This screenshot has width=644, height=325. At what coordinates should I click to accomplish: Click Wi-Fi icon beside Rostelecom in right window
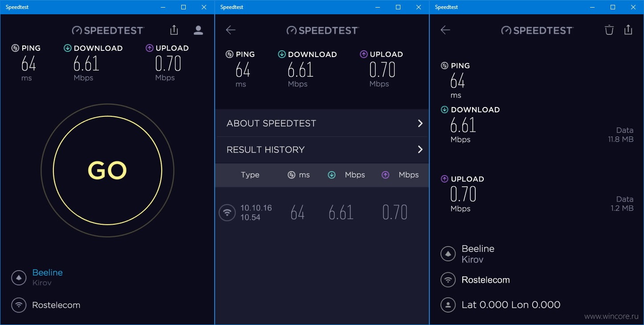pos(448,280)
